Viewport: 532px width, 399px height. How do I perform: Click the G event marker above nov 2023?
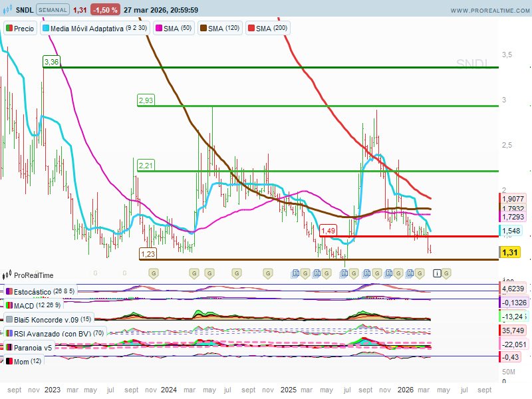(154, 273)
